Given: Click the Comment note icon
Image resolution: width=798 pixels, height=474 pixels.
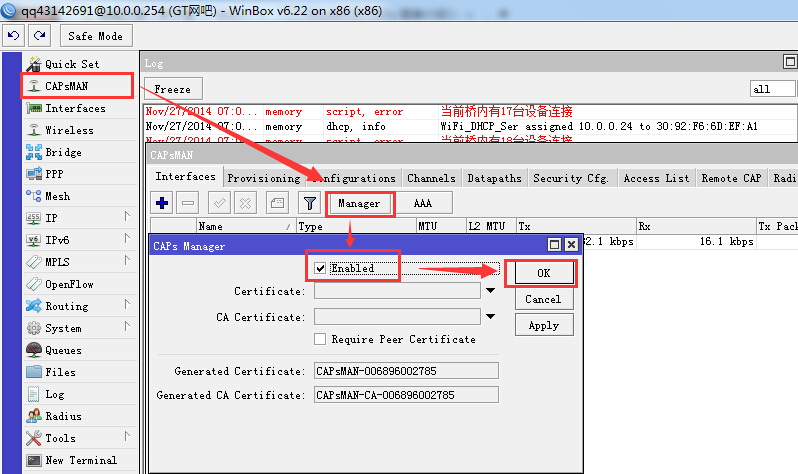Looking at the screenshot, I should pos(277,203).
